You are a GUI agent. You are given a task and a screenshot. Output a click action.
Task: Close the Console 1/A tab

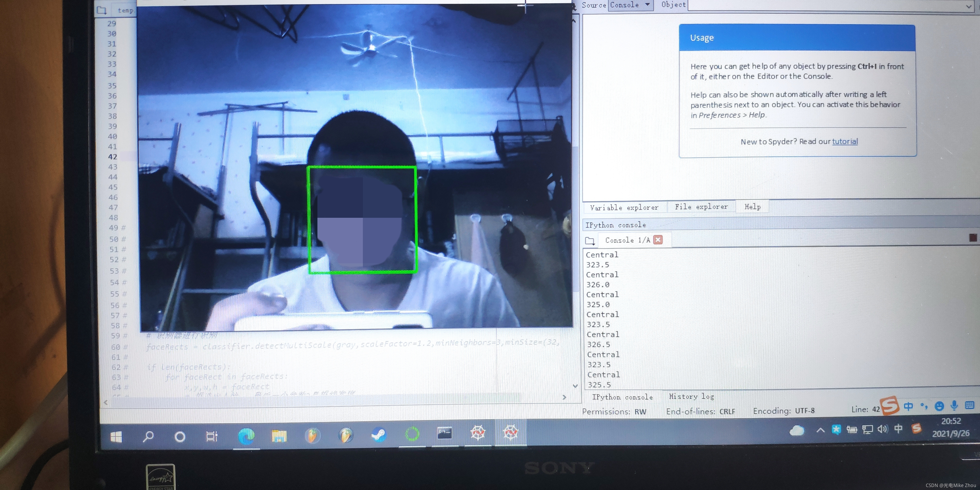[x=658, y=240]
